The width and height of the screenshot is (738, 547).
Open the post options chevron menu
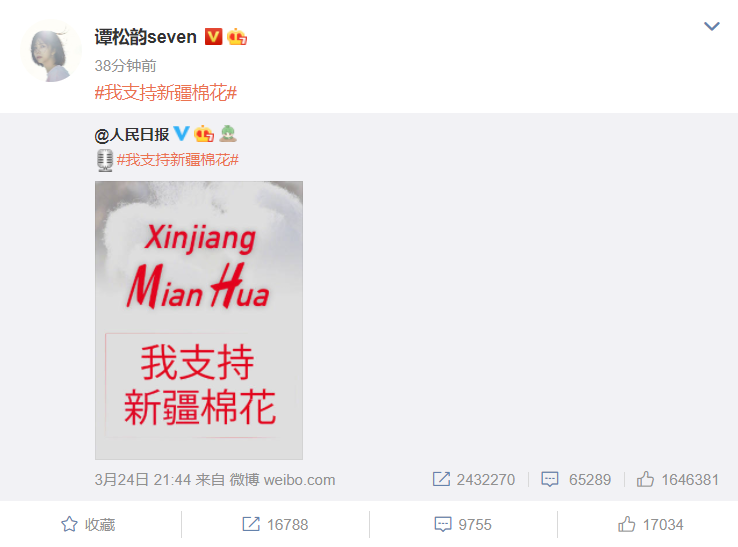tap(711, 26)
